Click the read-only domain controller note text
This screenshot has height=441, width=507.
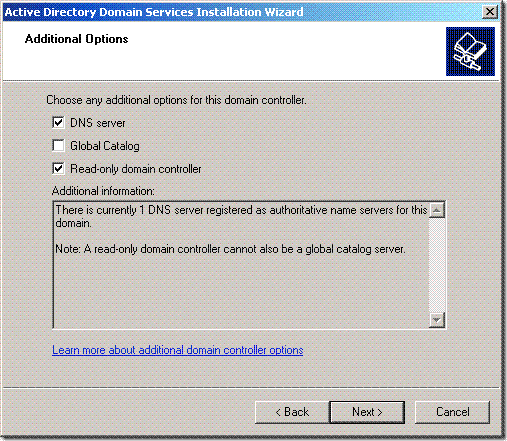click(230, 249)
